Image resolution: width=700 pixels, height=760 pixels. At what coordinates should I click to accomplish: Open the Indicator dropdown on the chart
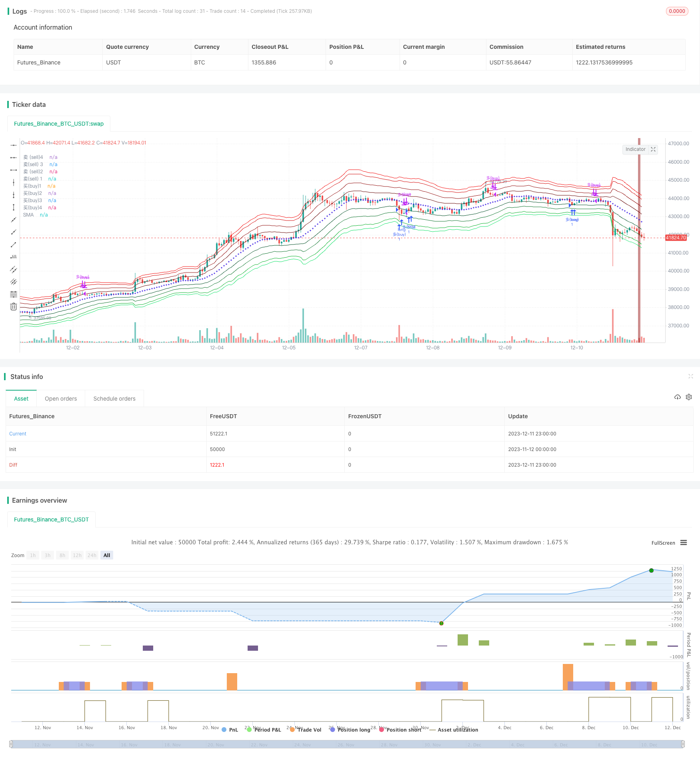click(x=635, y=149)
